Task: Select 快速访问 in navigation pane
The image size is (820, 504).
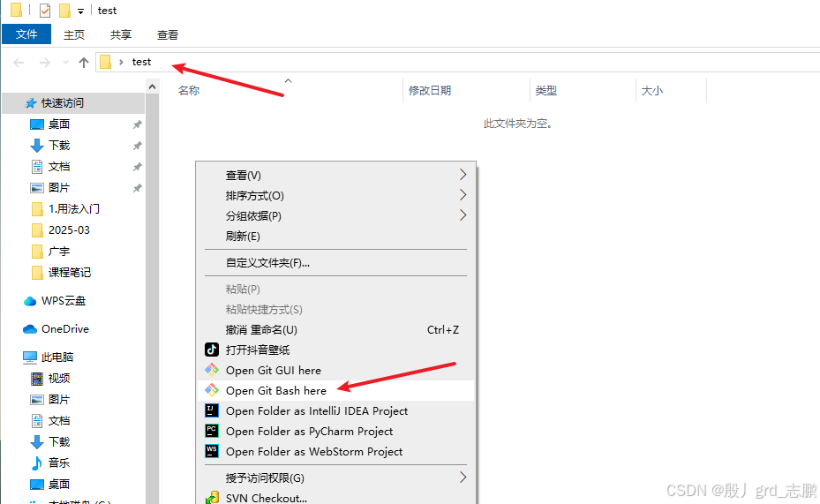Action: coord(73,103)
